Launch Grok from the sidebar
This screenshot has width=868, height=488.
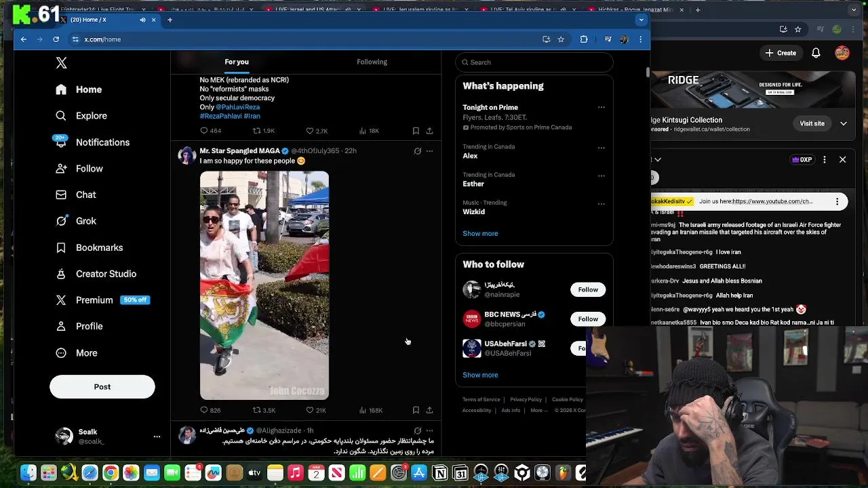point(76,221)
